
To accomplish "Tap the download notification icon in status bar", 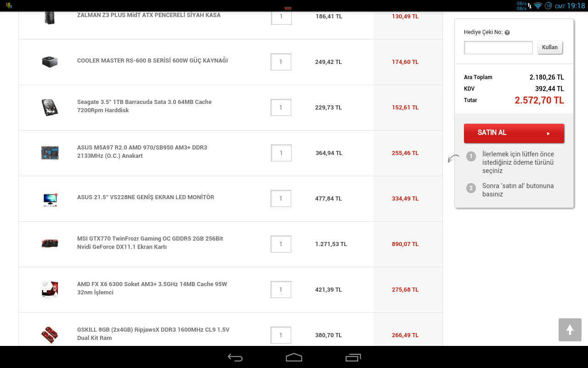I will click(x=9, y=6).
